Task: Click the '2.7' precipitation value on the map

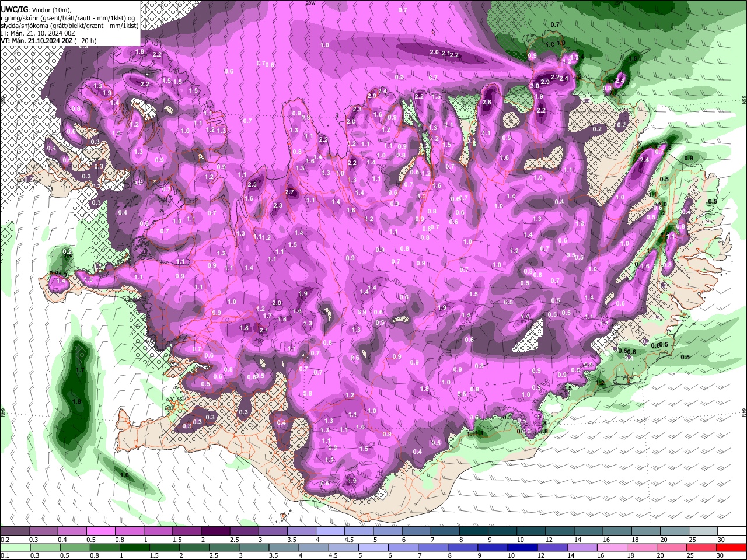Action: pos(289,192)
